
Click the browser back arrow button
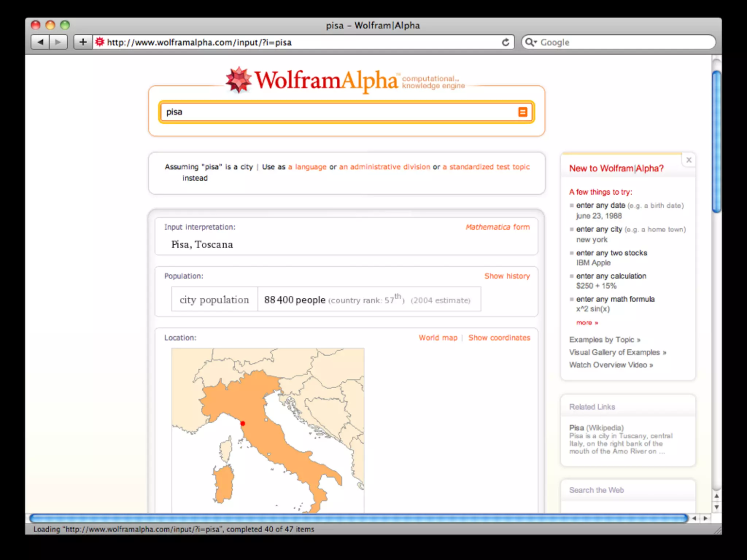pyautogui.click(x=40, y=42)
